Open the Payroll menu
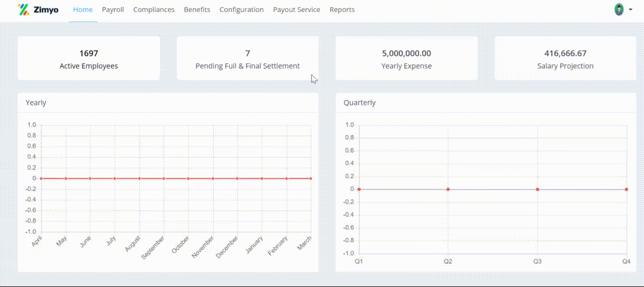This screenshot has width=644, height=287. click(113, 10)
